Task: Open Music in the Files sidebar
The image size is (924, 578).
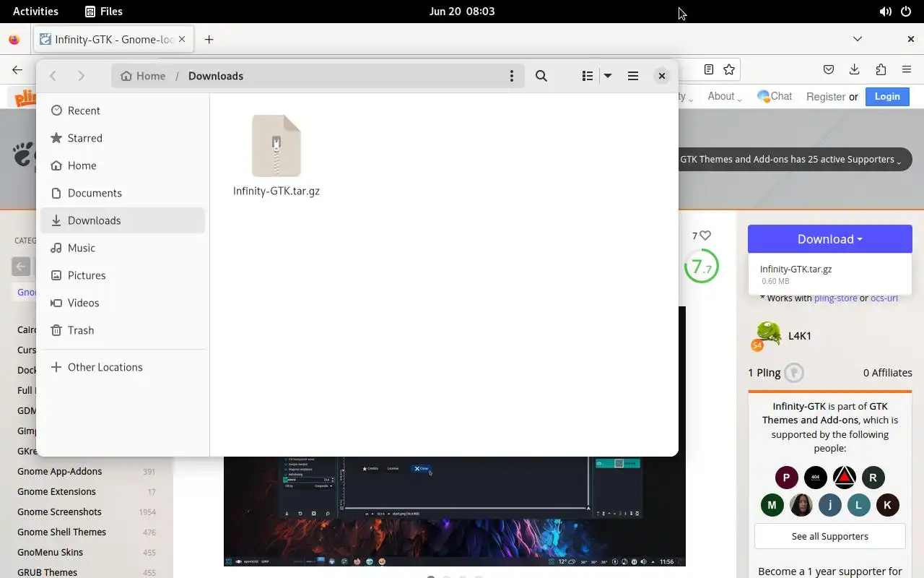Action: (x=123, y=248)
